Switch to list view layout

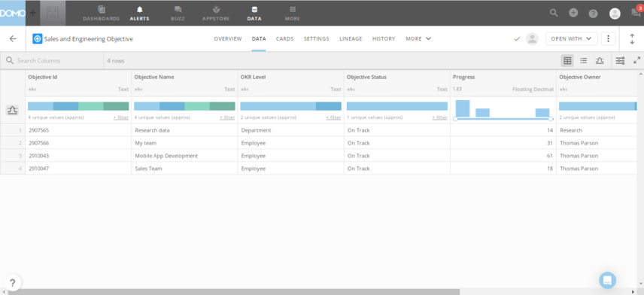pos(583,61)
